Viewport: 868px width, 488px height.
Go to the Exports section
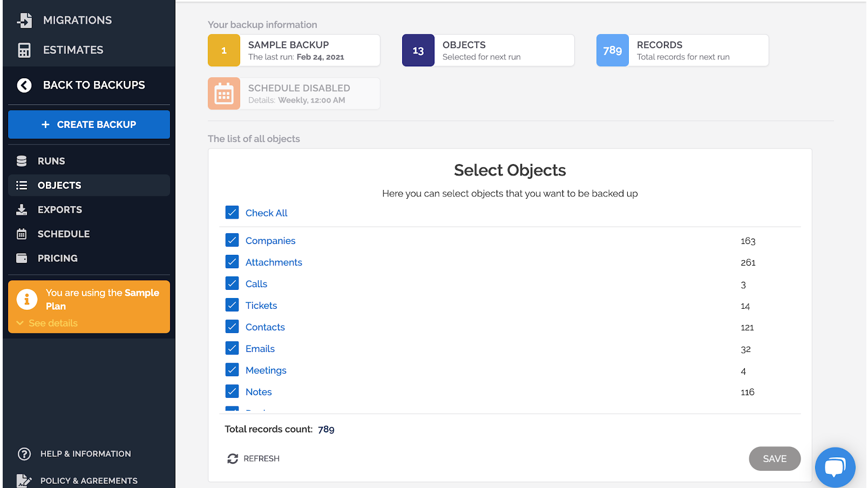coord(59,210)
